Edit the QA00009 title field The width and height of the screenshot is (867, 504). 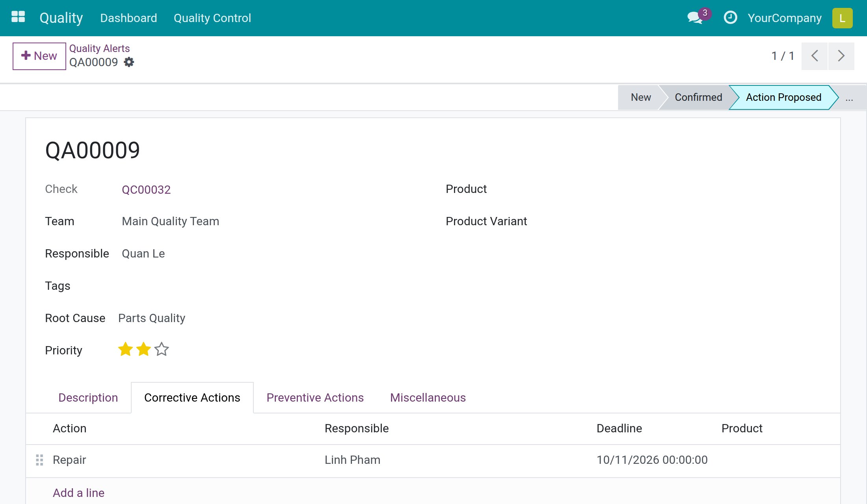point(93,150)
